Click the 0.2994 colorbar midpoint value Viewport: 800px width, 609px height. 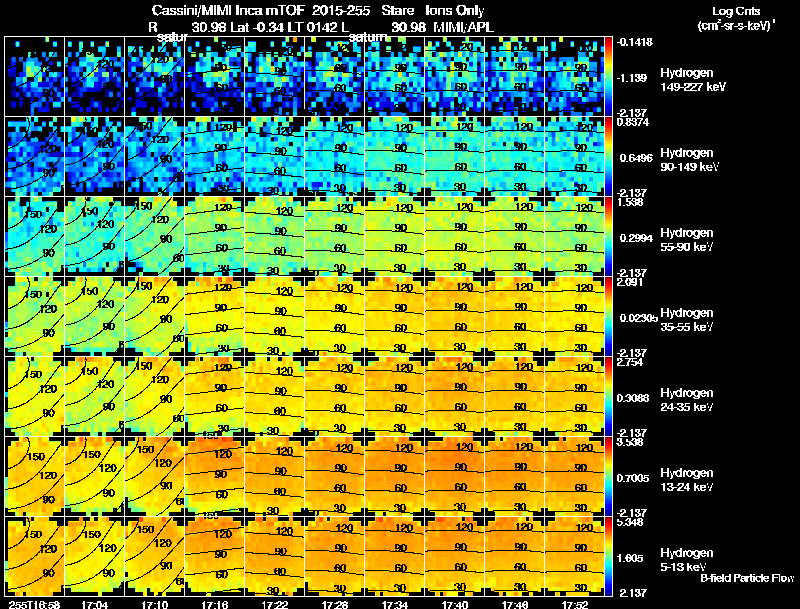[x=636, y=238]
